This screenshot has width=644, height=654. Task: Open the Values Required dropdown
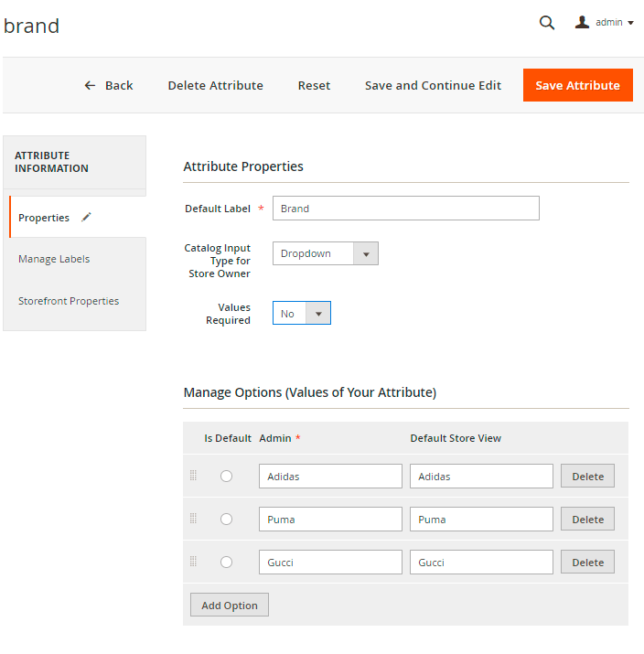[301, 314]
